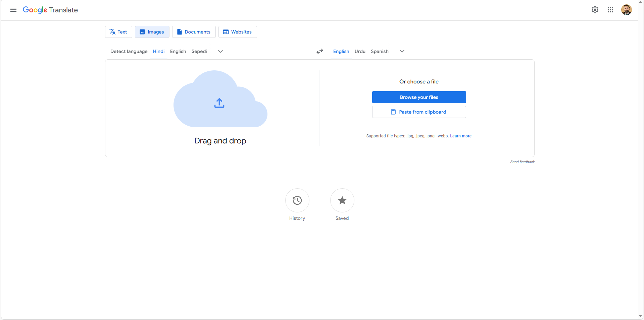Viewport: 644px width, 320px height.
Task: Open the Google apps grid
Action: (610, 10)
